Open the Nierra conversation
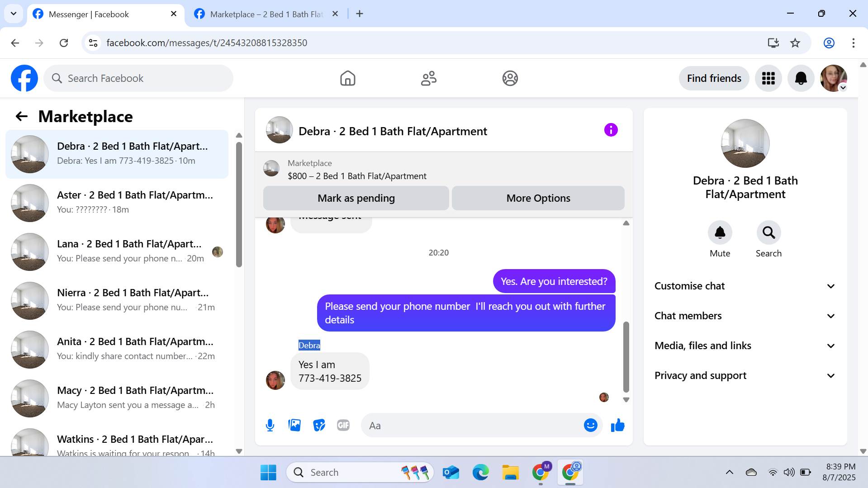The width and height of the screenshot is (868, 488). (x=117, y=300)
